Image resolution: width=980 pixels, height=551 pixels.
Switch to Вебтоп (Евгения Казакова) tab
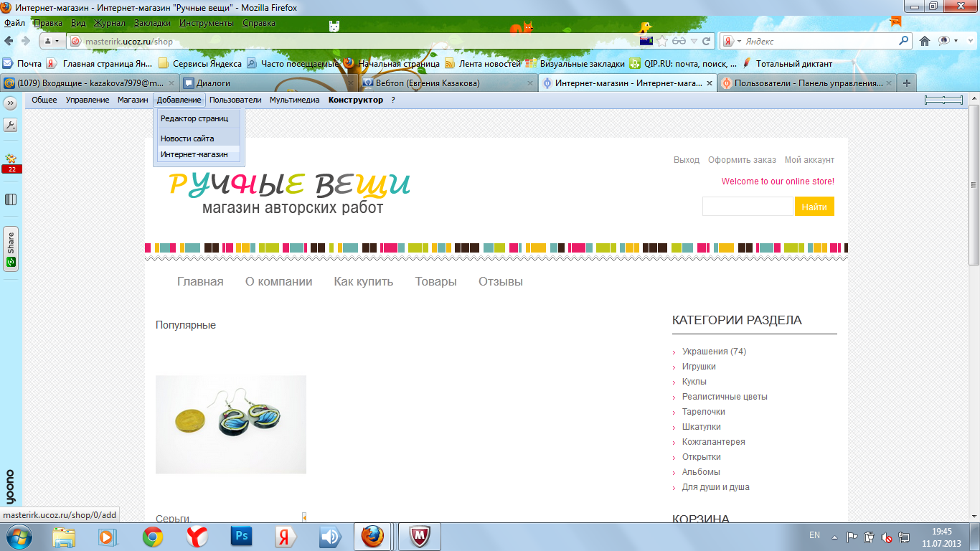click(x=447, y=83)
